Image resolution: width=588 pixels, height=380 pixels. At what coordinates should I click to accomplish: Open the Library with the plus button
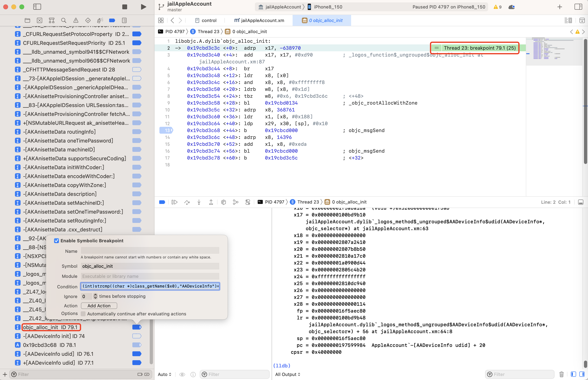pos(560,7)
